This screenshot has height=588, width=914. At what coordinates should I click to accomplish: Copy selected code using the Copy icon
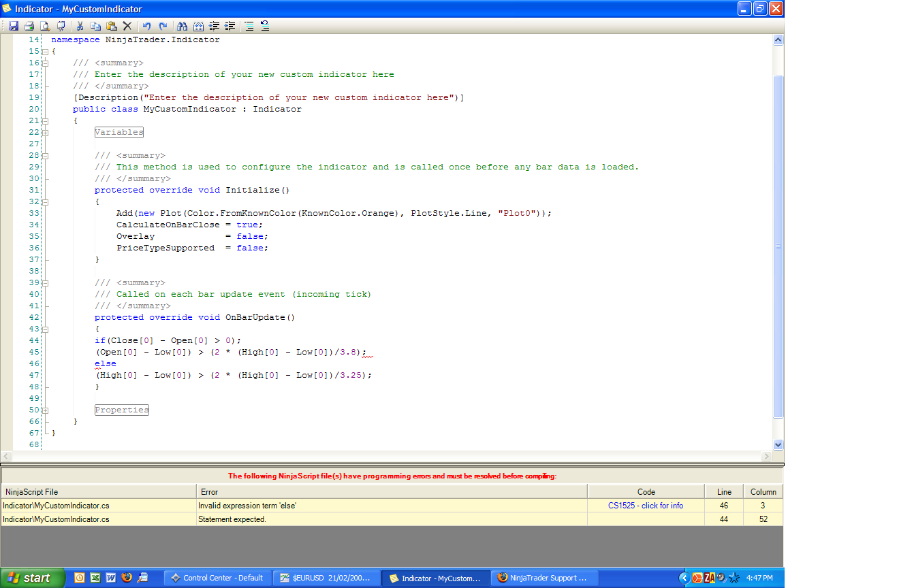point(95,26)
